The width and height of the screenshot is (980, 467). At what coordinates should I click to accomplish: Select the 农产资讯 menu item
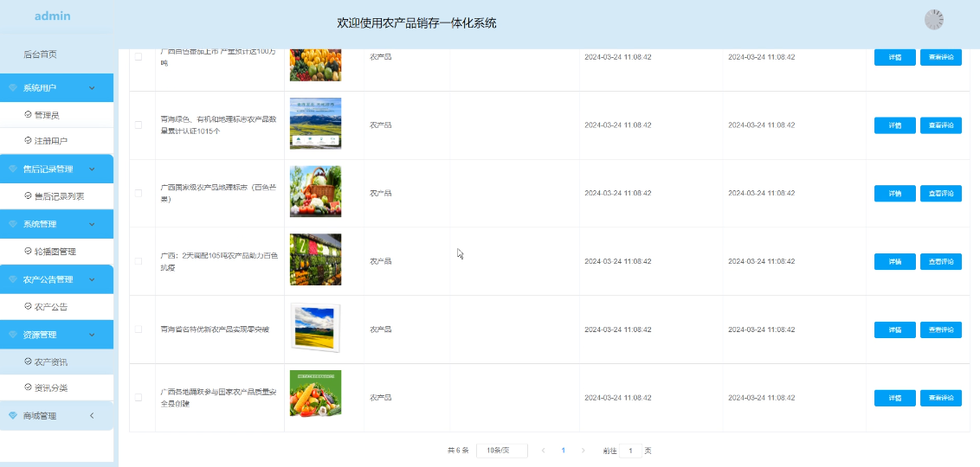tap(57, 361)
